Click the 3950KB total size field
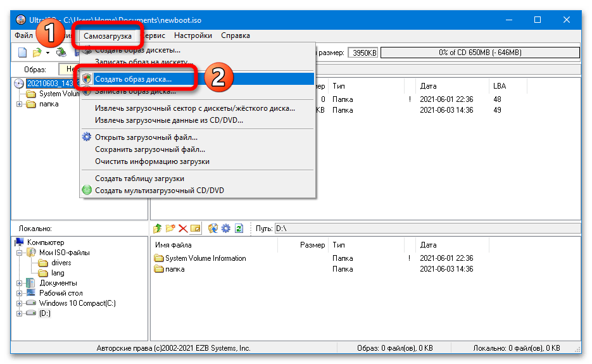Screen dimensions: 592x364 pyautogui.click(x=363, y=53)
